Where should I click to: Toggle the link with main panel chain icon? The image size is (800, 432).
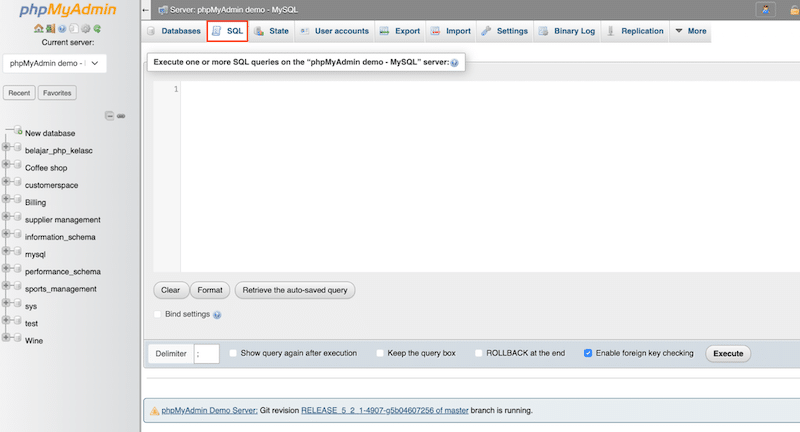121,116
